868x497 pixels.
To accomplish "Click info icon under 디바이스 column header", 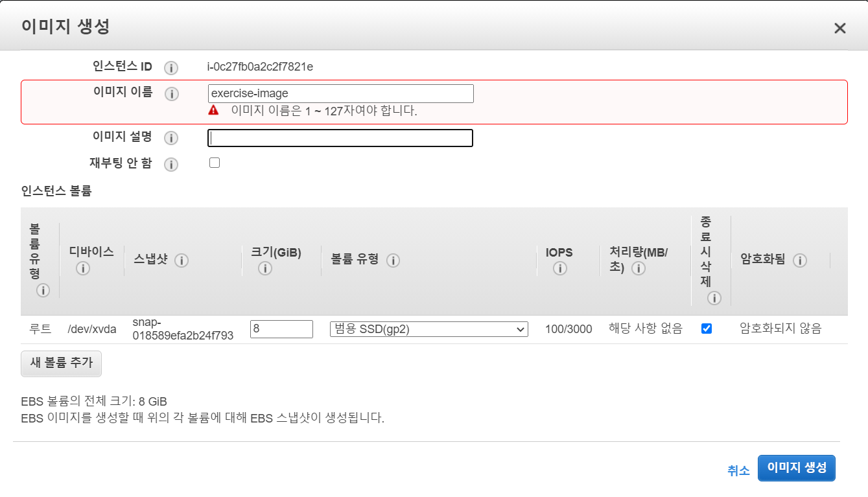I will 82,268.
